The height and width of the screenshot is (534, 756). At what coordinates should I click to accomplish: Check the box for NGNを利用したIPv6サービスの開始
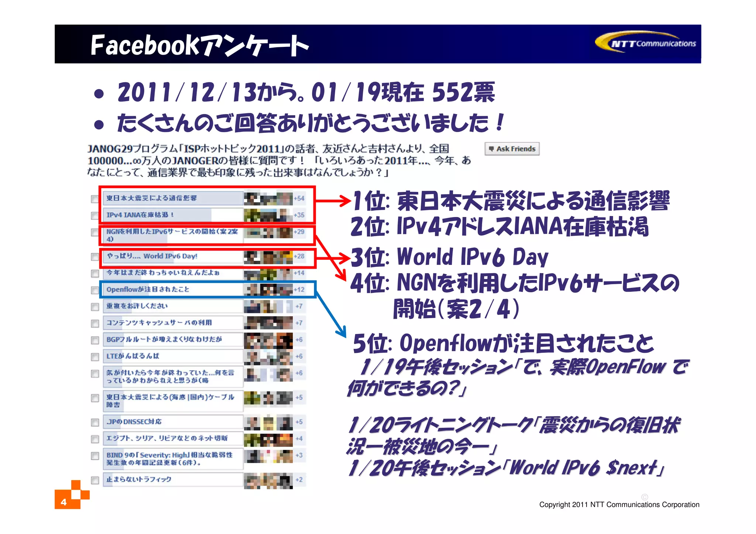(95, 232)
